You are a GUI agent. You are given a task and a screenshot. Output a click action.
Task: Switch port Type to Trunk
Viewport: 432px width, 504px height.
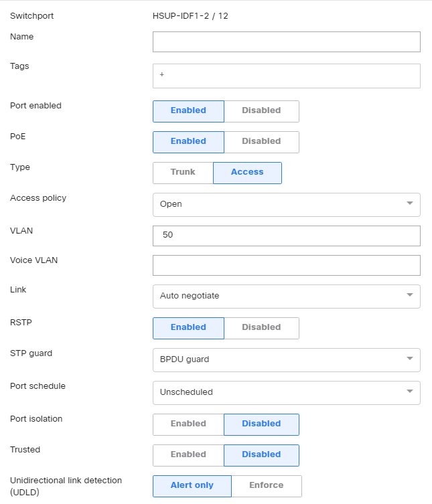coord(183,173)
